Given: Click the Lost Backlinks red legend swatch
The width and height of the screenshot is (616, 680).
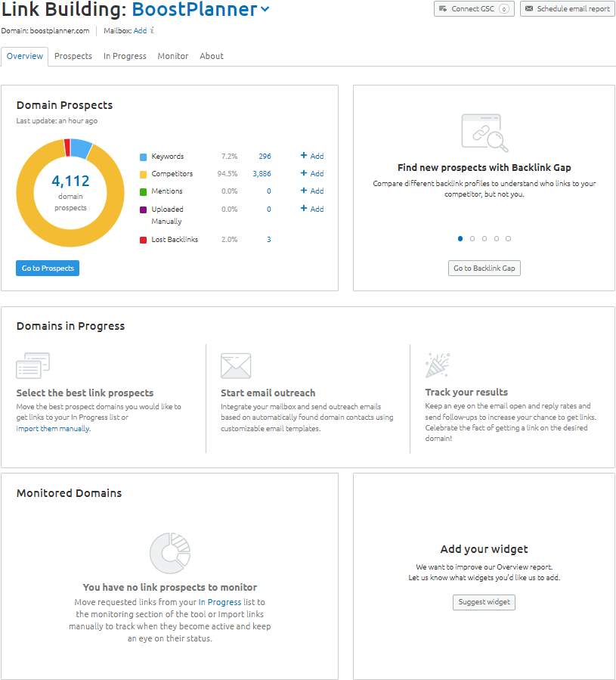Looking at the screenshot, I should click(x=143, y=241).
